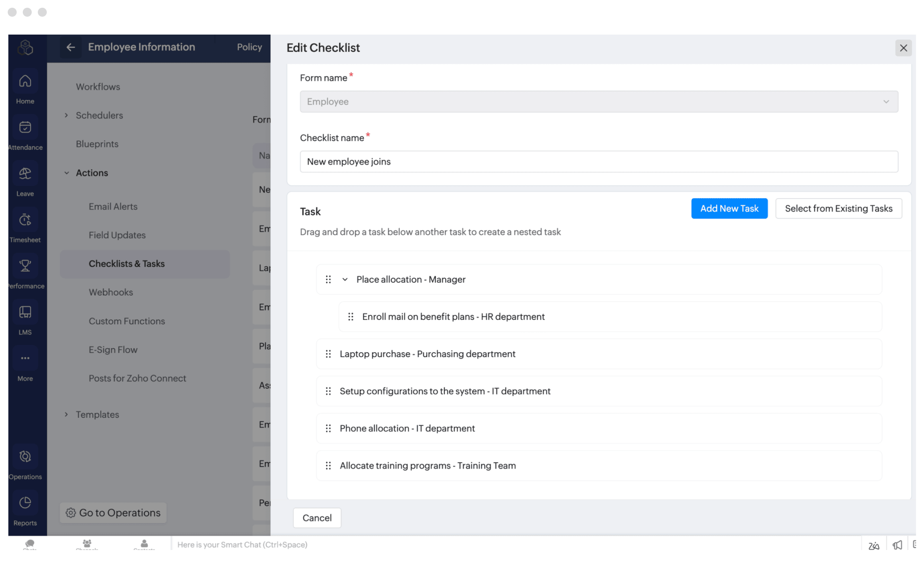Click Select from Existing Tasks button

[x=838, y=209]
